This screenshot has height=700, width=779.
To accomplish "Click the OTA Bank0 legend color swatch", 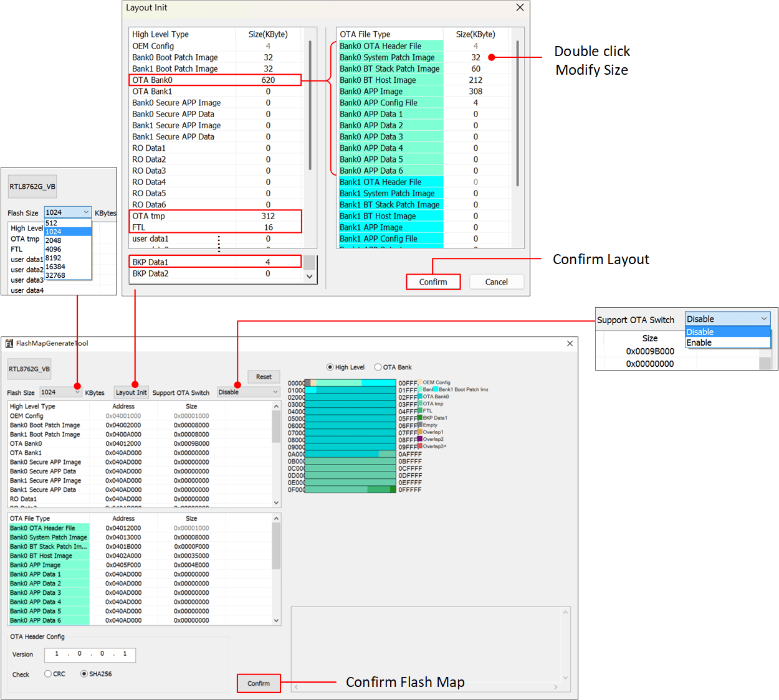I will [x=420, y=396].
